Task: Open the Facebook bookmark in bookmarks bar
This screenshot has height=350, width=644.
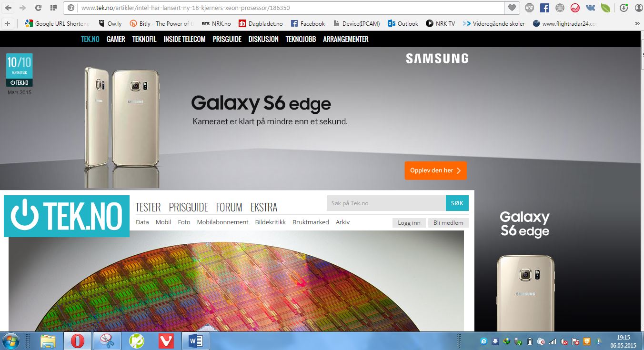Action: point(308,23)
